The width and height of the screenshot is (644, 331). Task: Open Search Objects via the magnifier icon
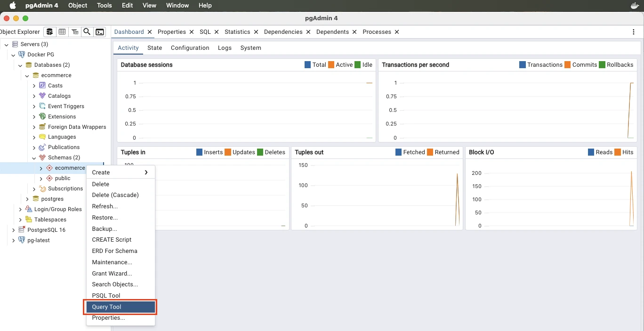(87, 32)
